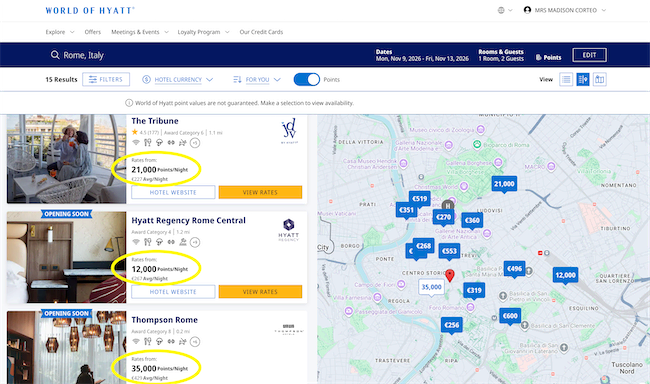Expand +6 amenities on Thompson Rome
650x384 pixels.
[195, 342]
